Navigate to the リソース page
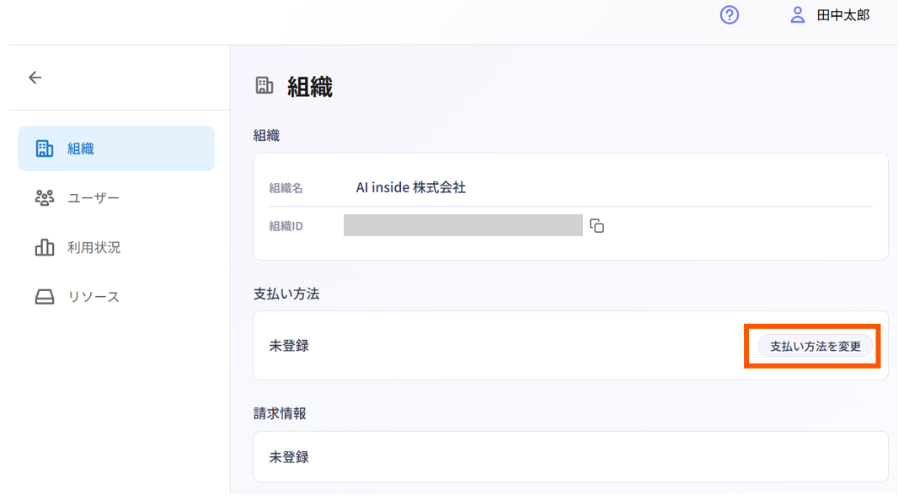 93,296
